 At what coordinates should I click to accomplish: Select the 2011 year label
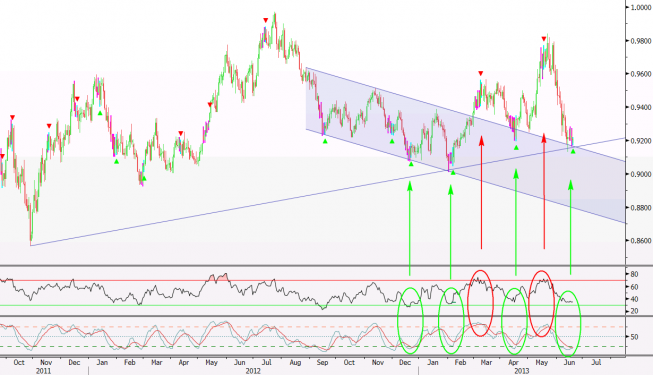click(44, 371)
